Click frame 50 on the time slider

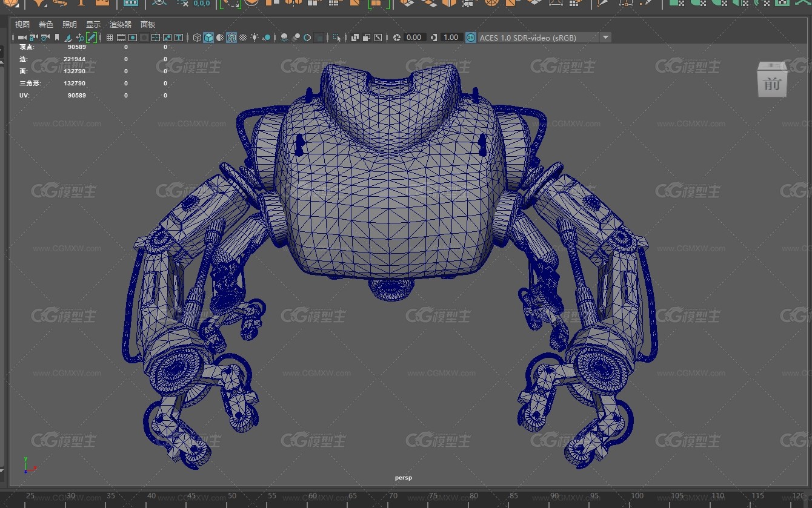231,496
